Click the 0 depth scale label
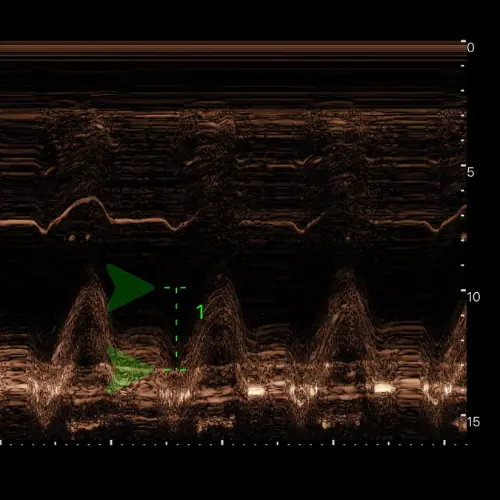Screen dimensions: 500x500 click(470, 48)
